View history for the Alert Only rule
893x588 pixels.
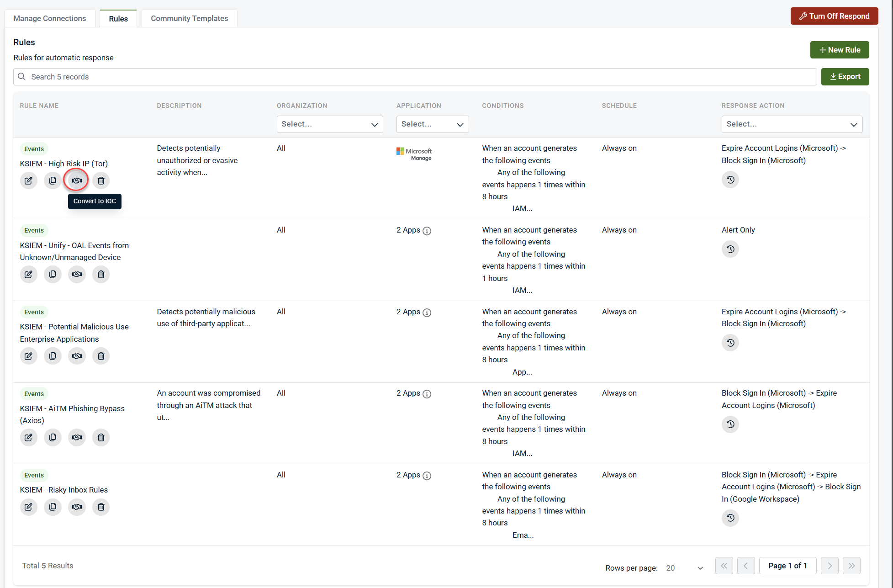click(x=730, y=249)
